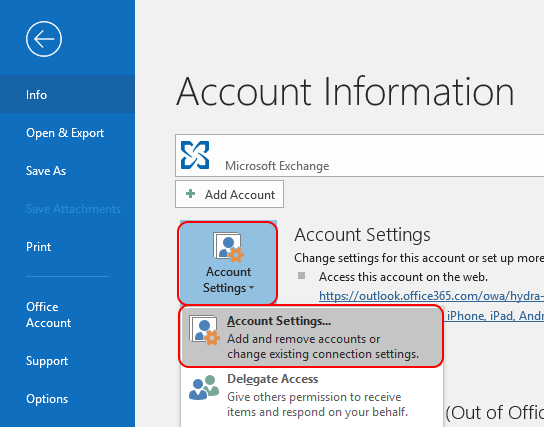Go to Open & Export

(x=65, y=133)
